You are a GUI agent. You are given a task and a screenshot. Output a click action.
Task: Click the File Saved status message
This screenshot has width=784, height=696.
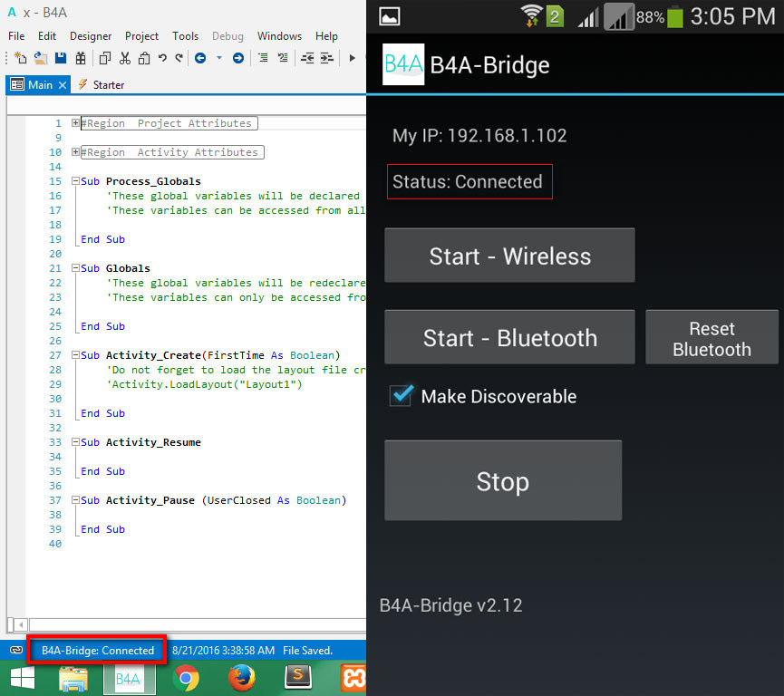pos(307,651)
